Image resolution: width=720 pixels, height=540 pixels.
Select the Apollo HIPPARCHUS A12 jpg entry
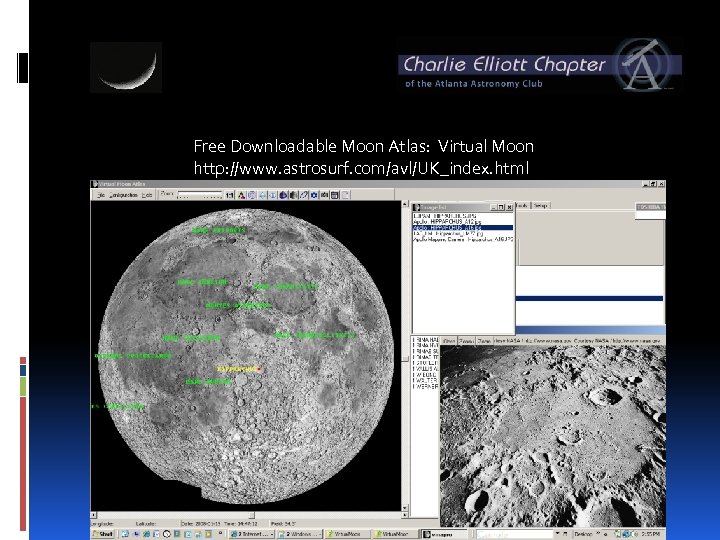coord(463,222)
